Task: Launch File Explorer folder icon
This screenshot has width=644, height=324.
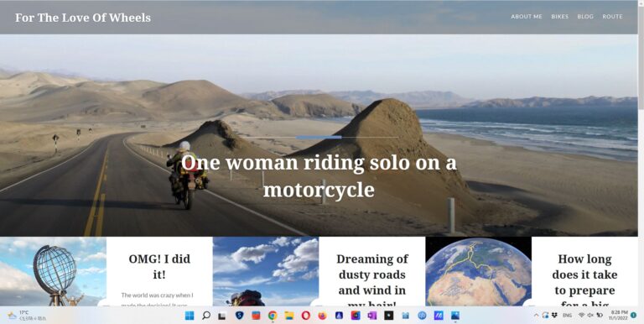Action: click(289, 316)
